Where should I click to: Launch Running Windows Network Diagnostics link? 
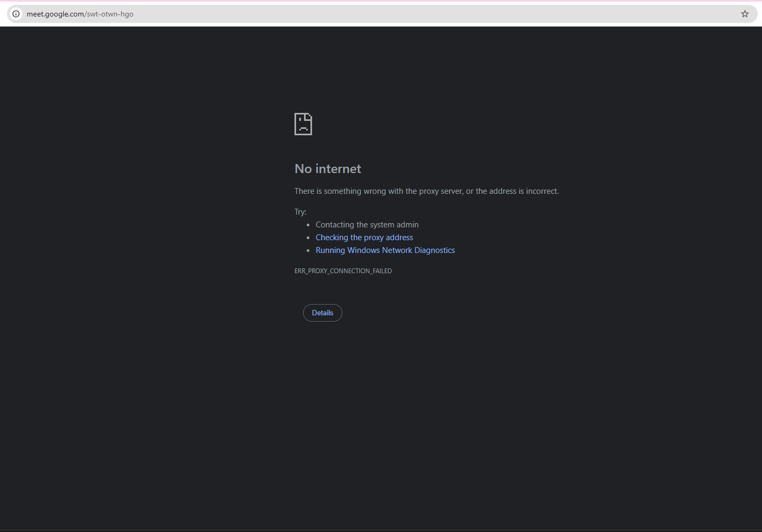(385, 250)
